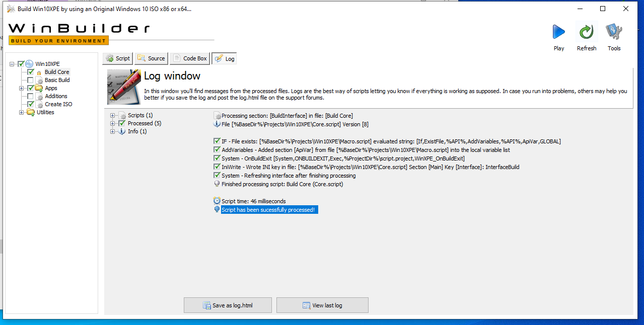Click the bulb icon beside Finished processing script
The width and height of the screenshot is (644, 325).
tap(217, 184)
